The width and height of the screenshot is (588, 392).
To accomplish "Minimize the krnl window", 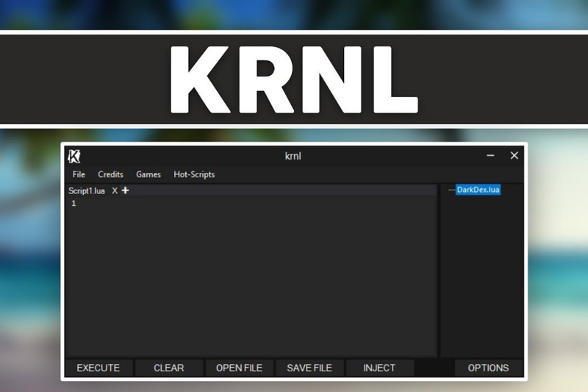I will 490,155.
